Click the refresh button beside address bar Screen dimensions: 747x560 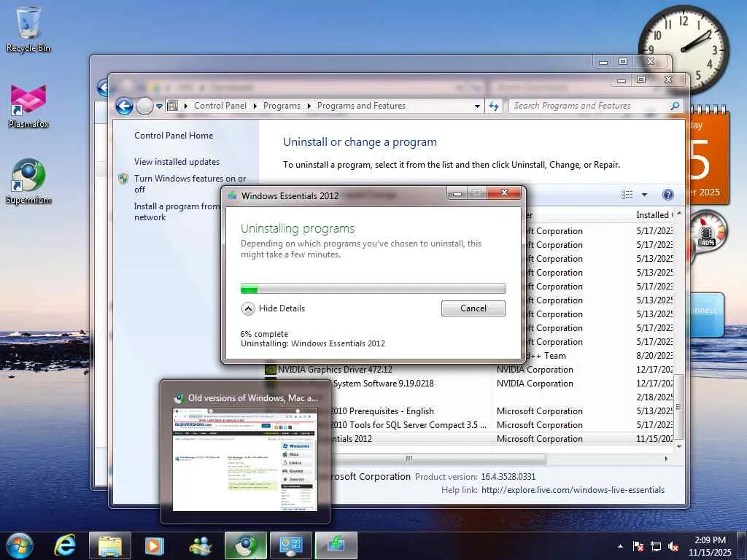[494, 106]
